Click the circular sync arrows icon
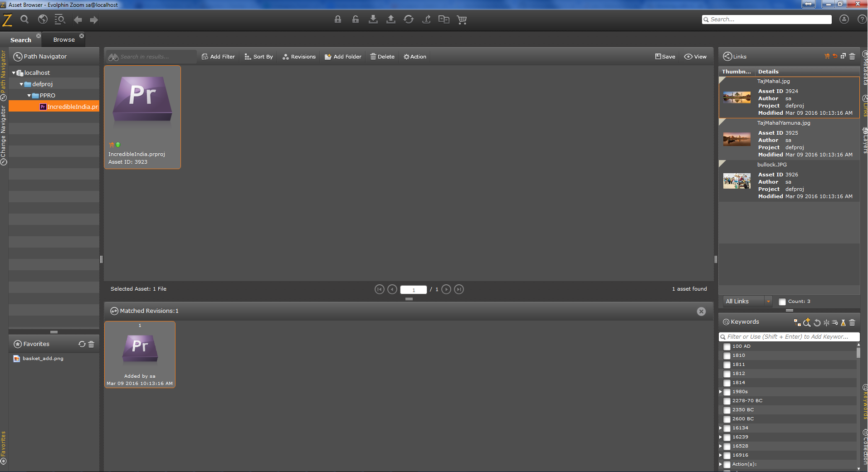This screenshot has height=472, width=868. pos(409,19)
